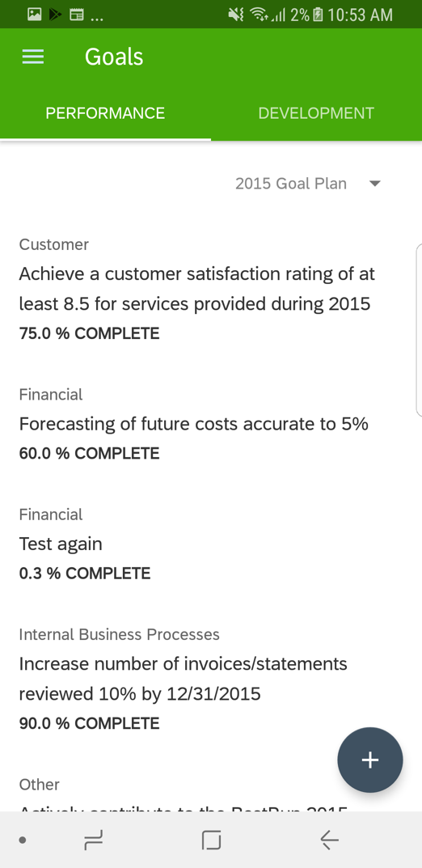Open the customer satisfaction rating goal

click(197, 289)
